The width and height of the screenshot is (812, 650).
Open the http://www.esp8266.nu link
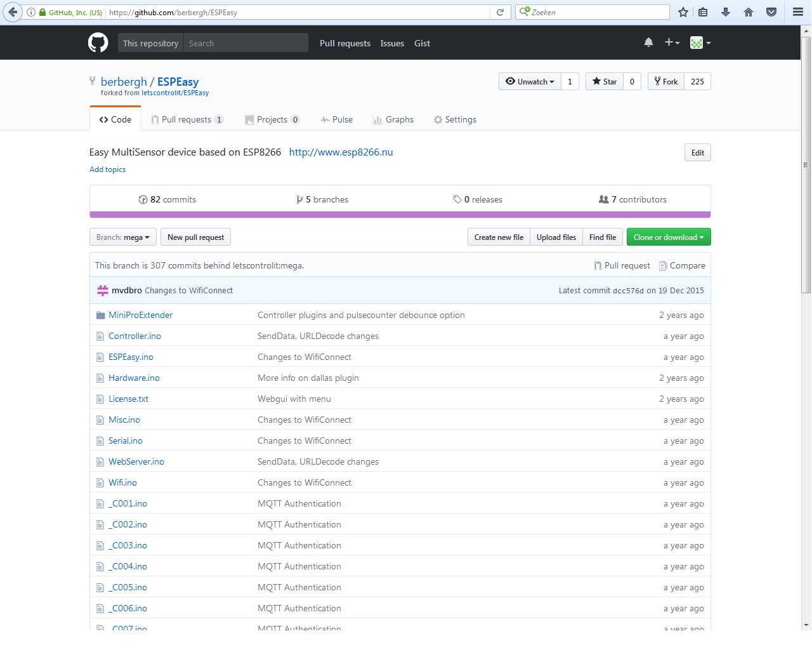[341, 152]
